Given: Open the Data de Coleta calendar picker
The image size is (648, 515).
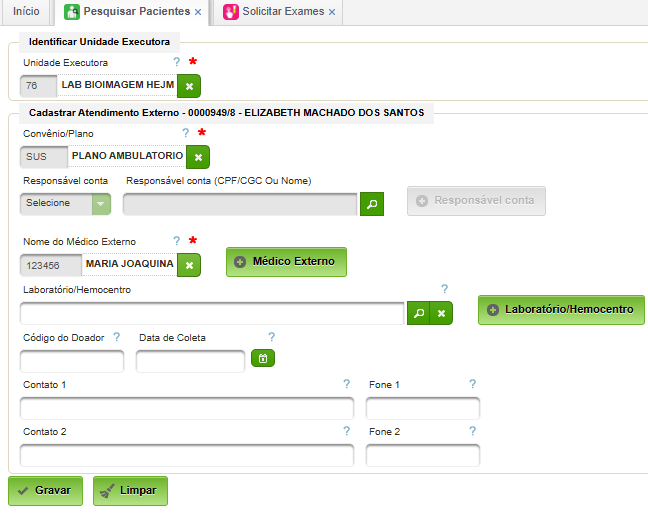Looking at the screenshot, I should (x=263, y=358).
